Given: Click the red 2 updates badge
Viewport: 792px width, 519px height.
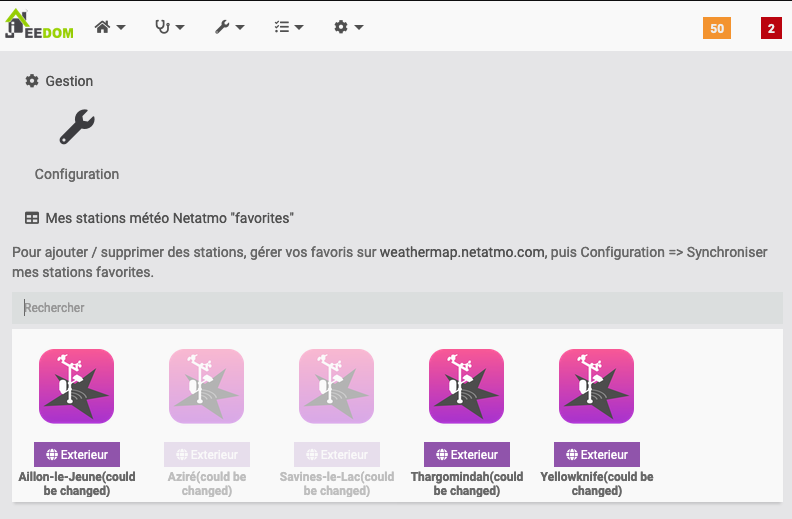Looking at the screenshot, I should tap(771, 28).
